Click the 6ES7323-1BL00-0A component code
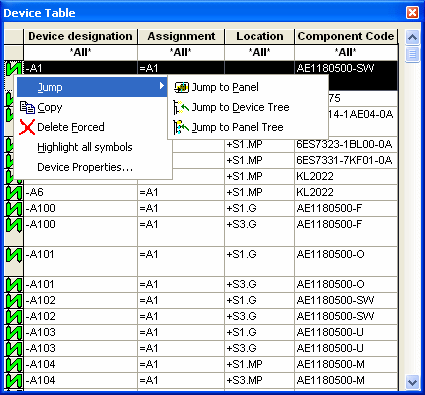 (344, 144)
